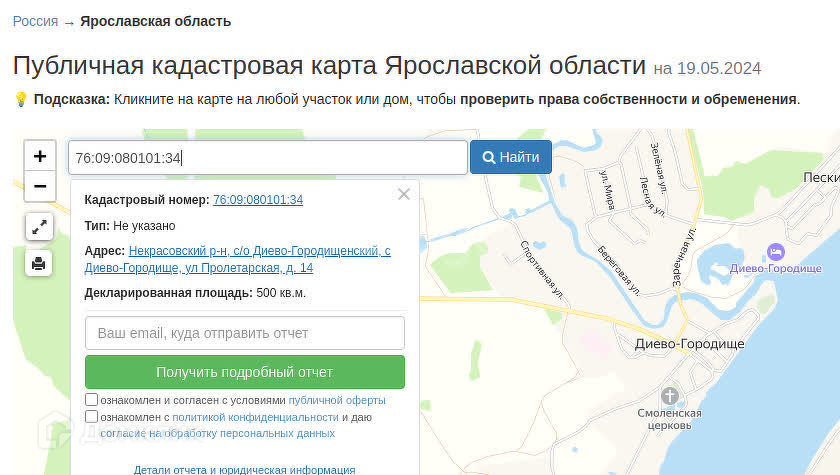Toggle fullscreen map view
The width and height of the screenshot is (840, 475).
pos(39,227)
